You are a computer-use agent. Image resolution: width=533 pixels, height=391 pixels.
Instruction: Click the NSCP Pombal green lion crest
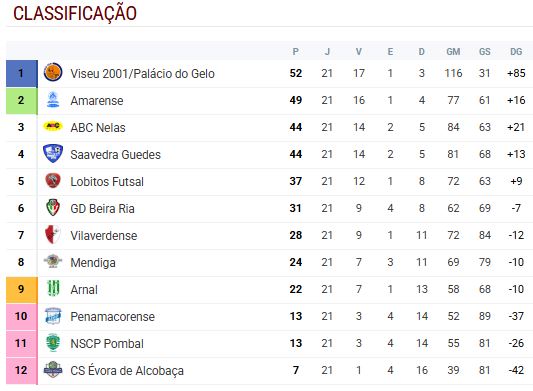pyautogui.click(x=53, y=342)
